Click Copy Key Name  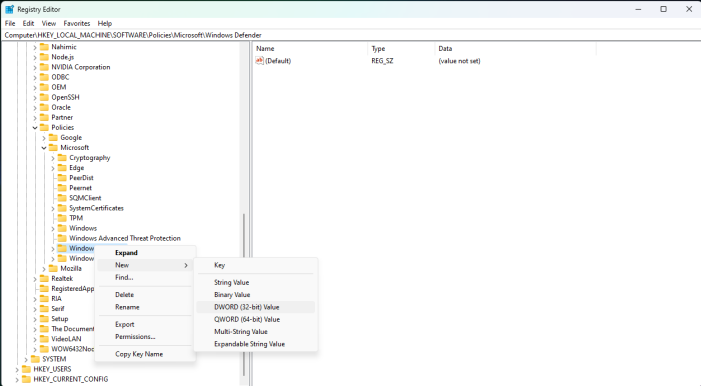[x=145, y=354]
